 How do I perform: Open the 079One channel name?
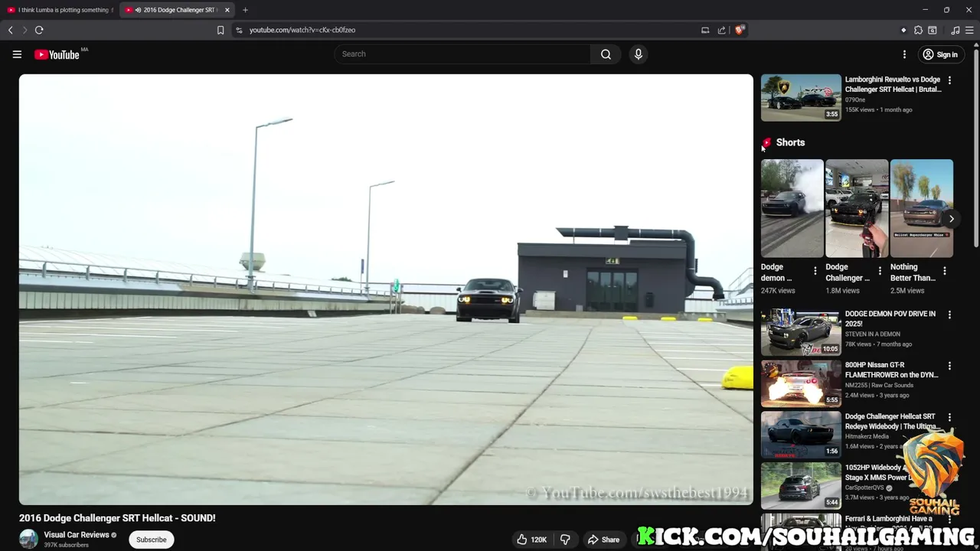pos(855,99)
